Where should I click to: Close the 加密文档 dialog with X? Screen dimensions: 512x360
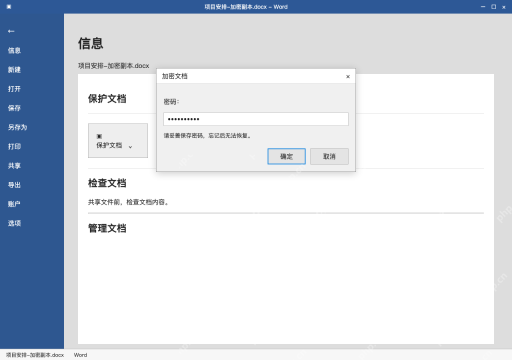pyautogui.click(x=348, y=77)
